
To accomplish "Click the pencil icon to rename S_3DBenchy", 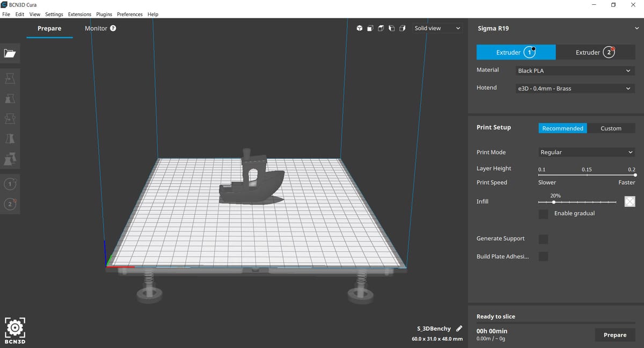I will pyautogui.click(x=459, y=329).
